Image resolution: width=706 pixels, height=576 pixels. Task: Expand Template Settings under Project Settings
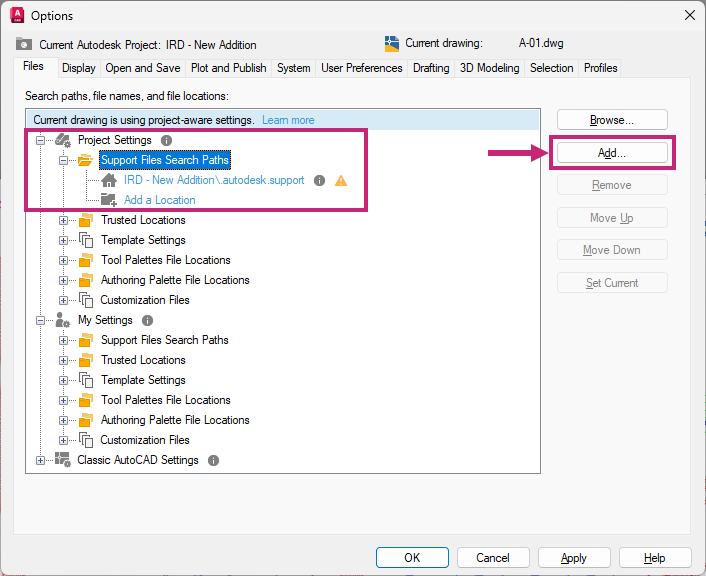(63, 240)
